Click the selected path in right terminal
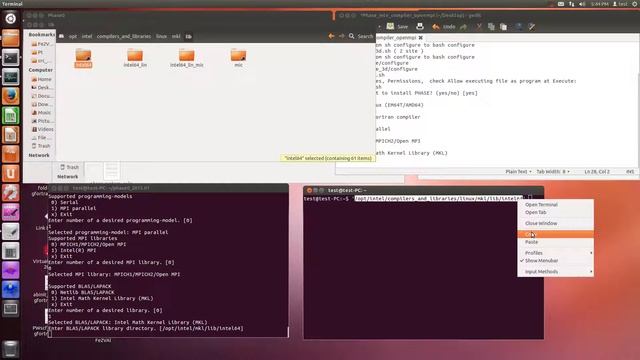 (439, 198)
